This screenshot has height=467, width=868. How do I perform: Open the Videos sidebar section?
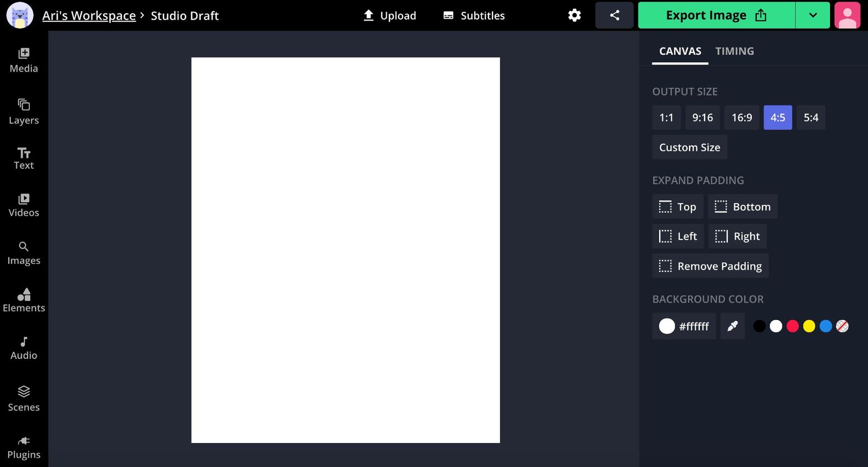tap(24, 205)
